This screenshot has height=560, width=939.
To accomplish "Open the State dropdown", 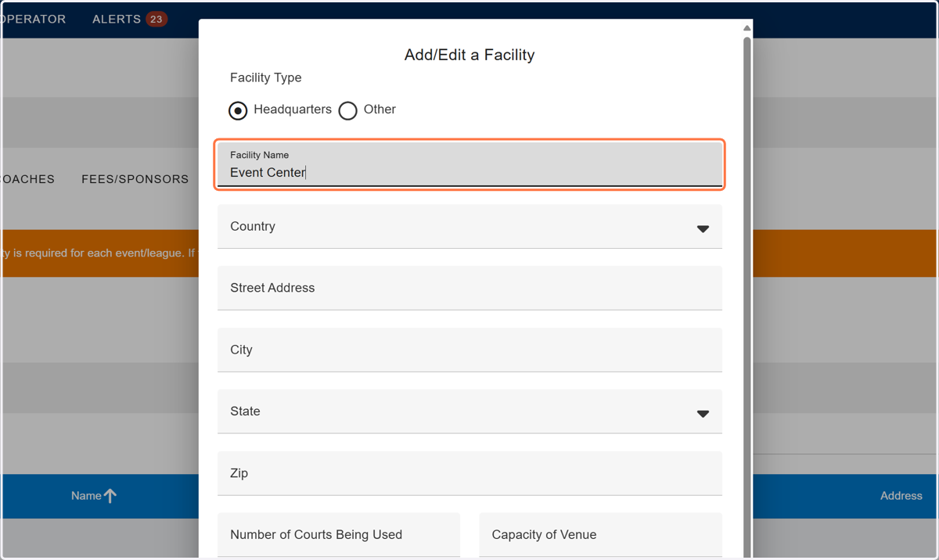I will click(469, 411).
